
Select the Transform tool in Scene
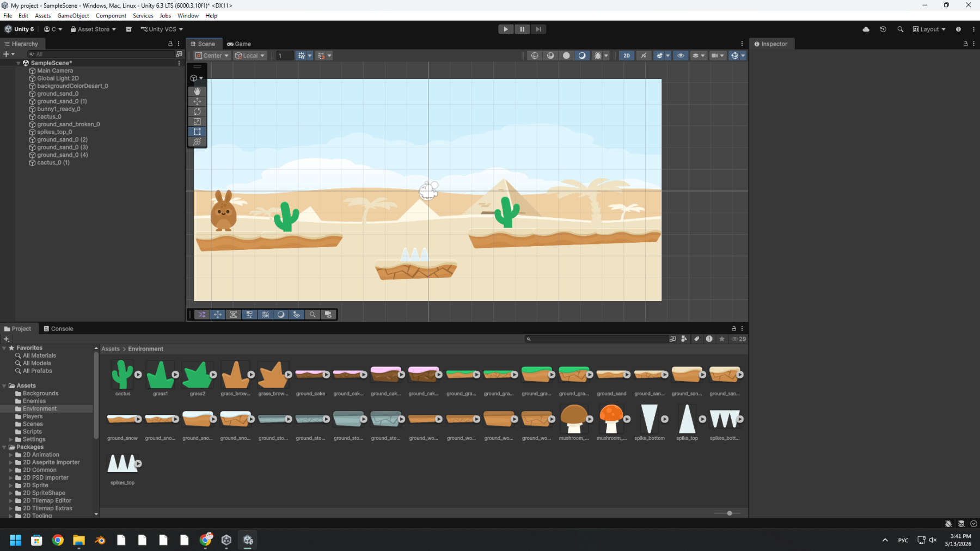click(197, 142)
